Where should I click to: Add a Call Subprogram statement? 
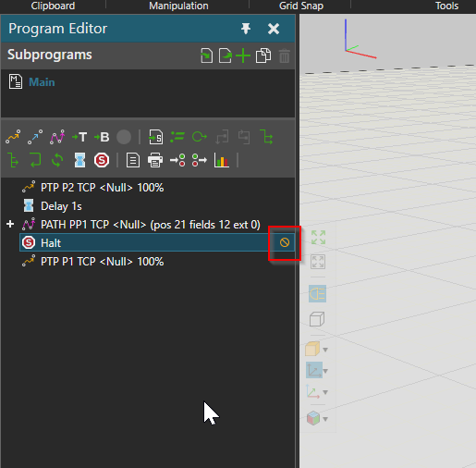click(x=155, y=137)
